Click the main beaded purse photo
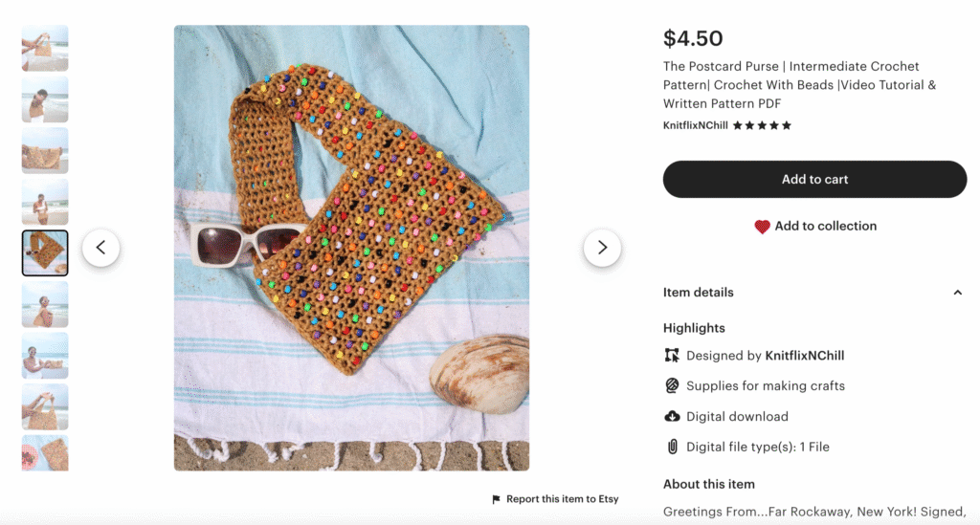 (351, 248)
